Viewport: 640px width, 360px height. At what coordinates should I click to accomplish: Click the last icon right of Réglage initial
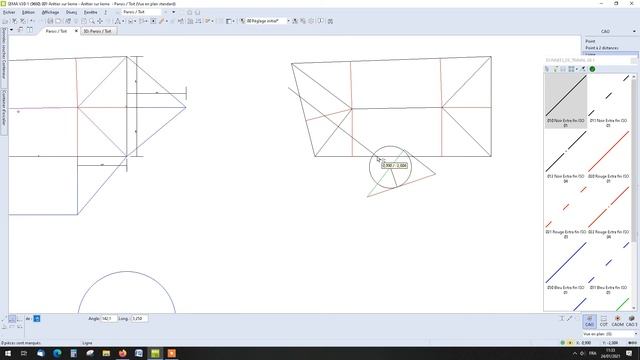tap(330, 21)
